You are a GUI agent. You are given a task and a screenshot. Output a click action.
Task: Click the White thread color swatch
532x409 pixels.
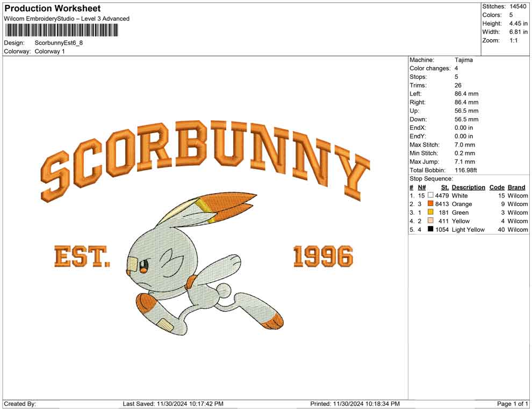point(430,195)
